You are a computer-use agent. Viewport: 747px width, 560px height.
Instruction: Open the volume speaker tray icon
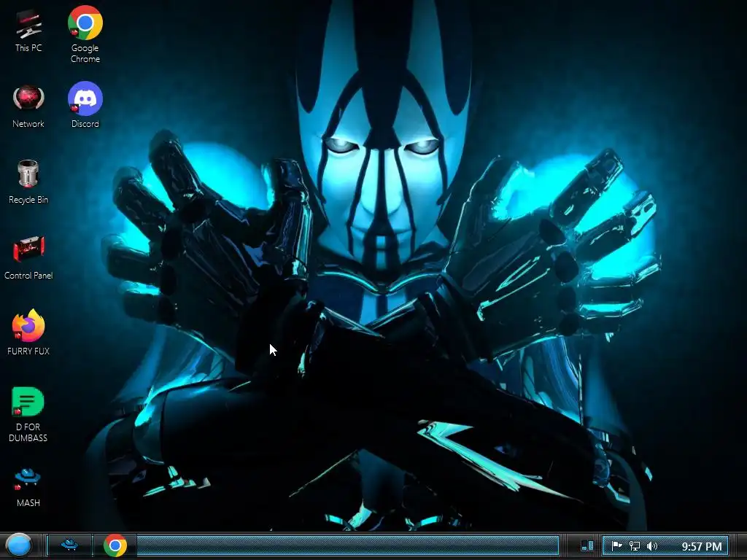tap(652, 545)
